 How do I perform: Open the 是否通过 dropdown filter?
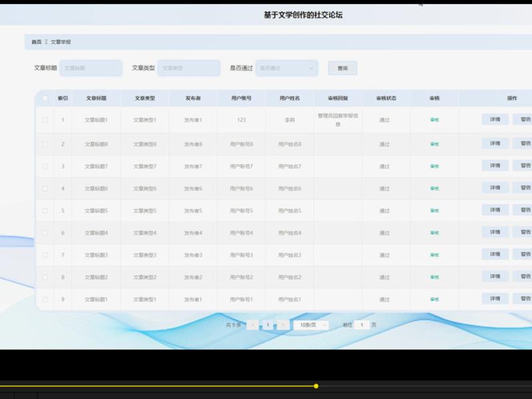tap(287, 68)
